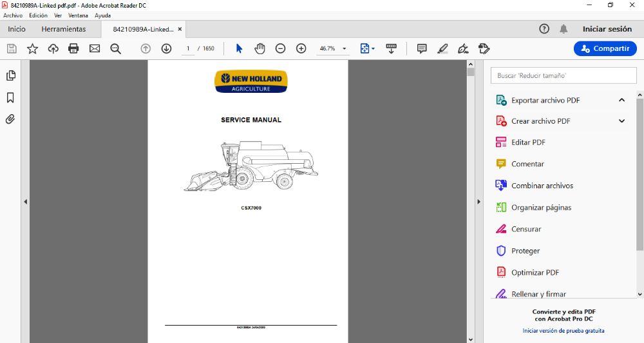Collapse the right tools pane arrow
The height and width of the screenshot is (343, 644).
pos(478,202)
